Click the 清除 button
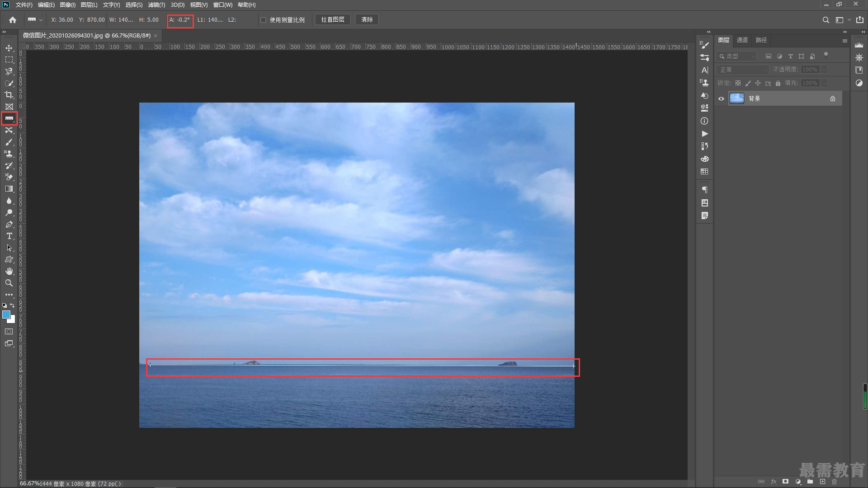 [367, 20]
